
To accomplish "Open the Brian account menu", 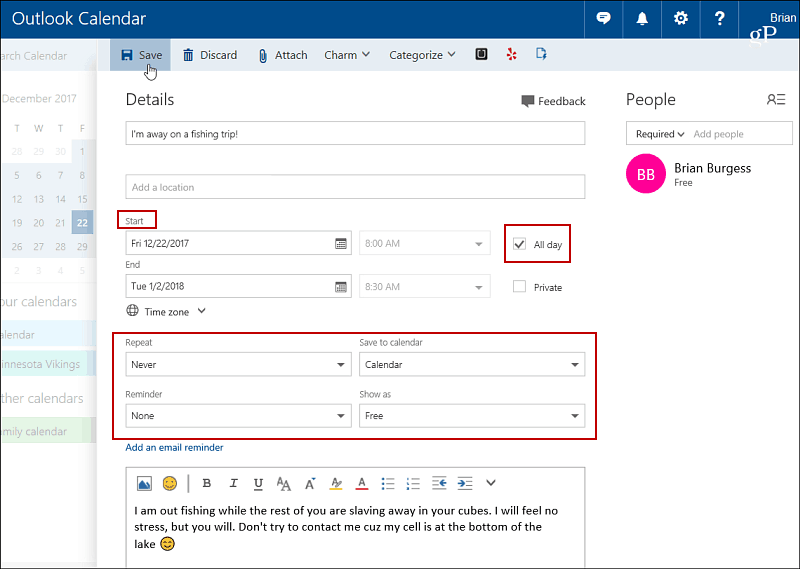I will click(770, 19).
